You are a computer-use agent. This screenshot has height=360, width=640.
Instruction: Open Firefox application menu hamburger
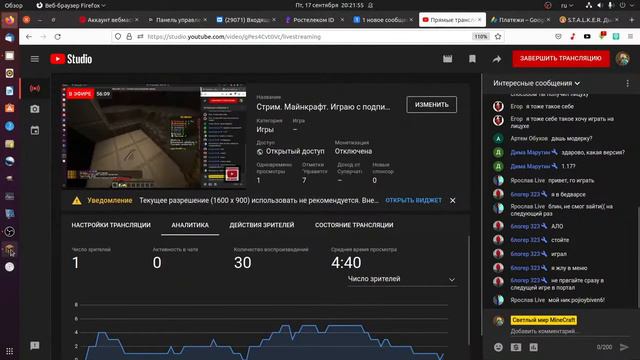tap(631, 37)
